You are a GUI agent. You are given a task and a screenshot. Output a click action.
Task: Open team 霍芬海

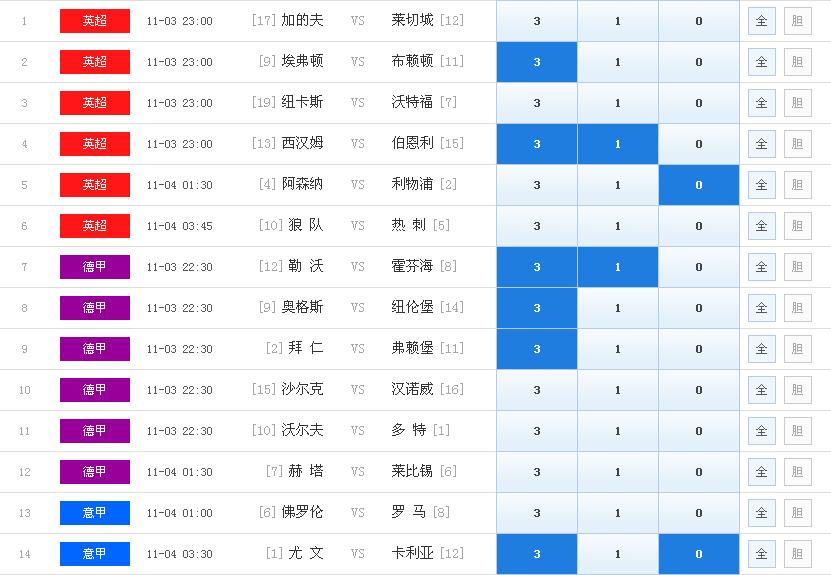[x=412, y=266]
